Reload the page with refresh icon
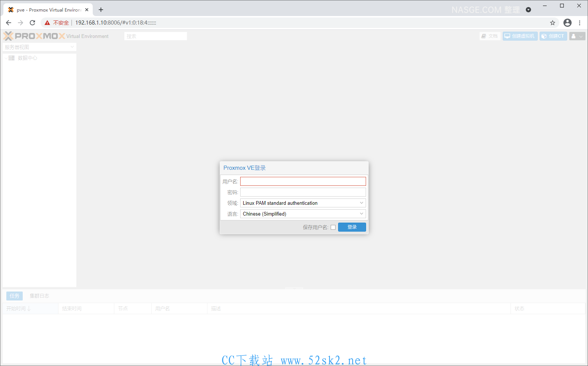Screen dimensions: 588x366 click(32, 23)
